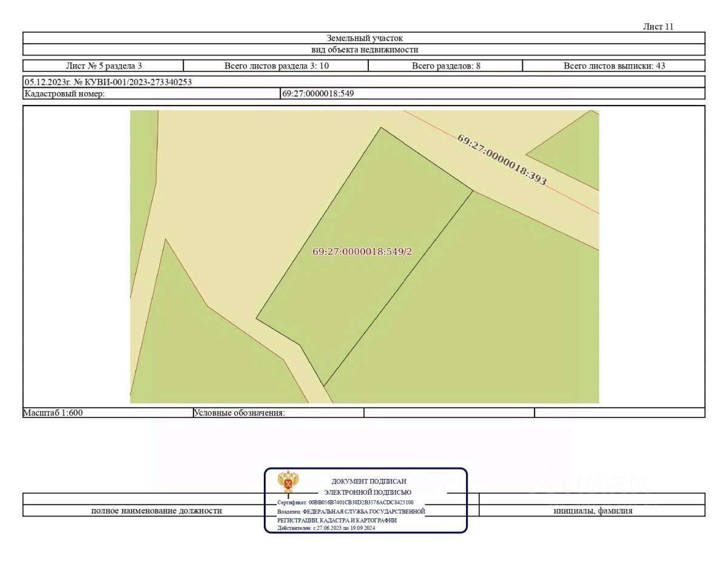Select the 'Земельный участок' heading text
The height and width of the screenshot is (562, 728).
(365, 38)
